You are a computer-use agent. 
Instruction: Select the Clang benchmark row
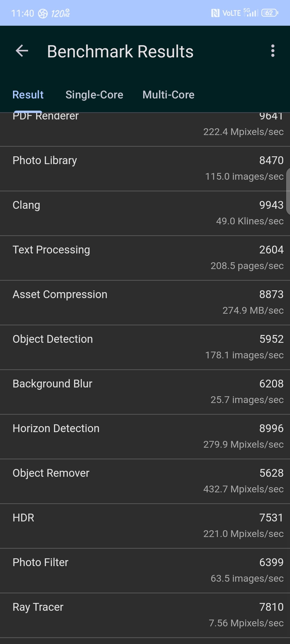click(x=145, y=213)
